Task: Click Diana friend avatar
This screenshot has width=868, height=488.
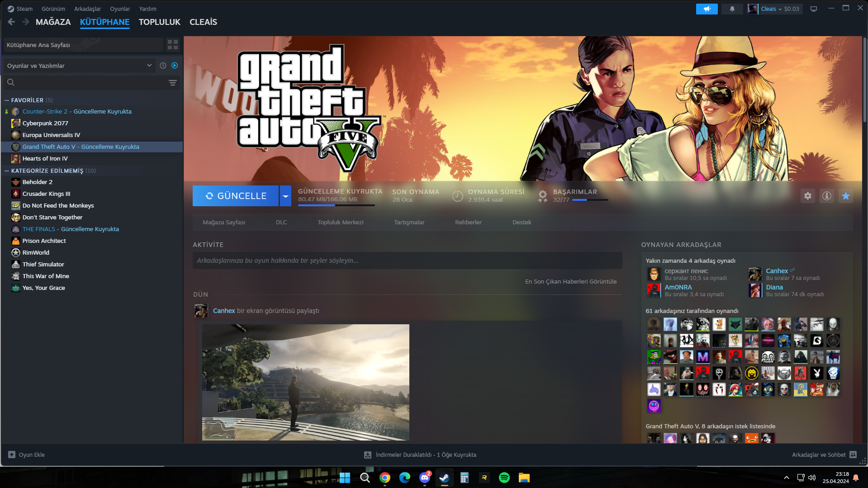Action: pyautogui.click(x=755, y=290)
